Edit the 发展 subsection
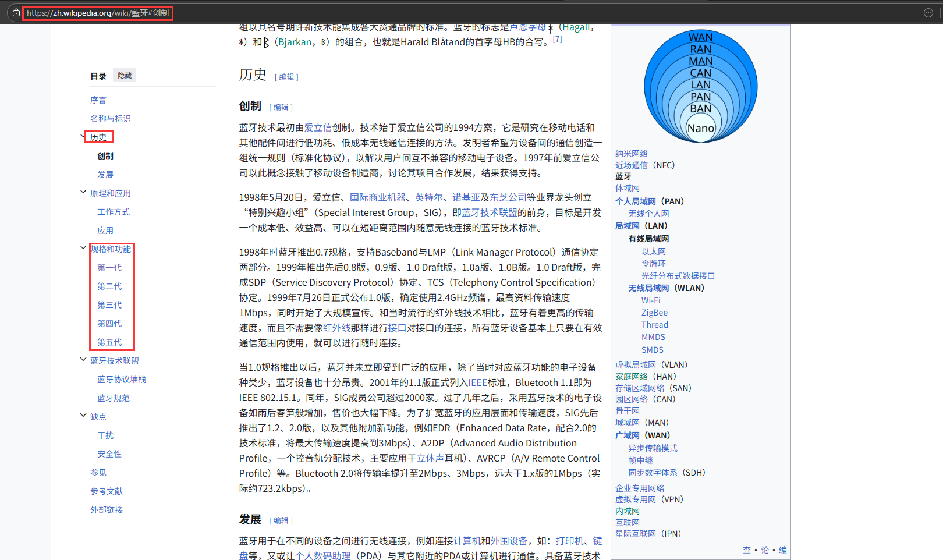This screenshot has width=943, height=560. pyautogui.click(x=281, y=520)
